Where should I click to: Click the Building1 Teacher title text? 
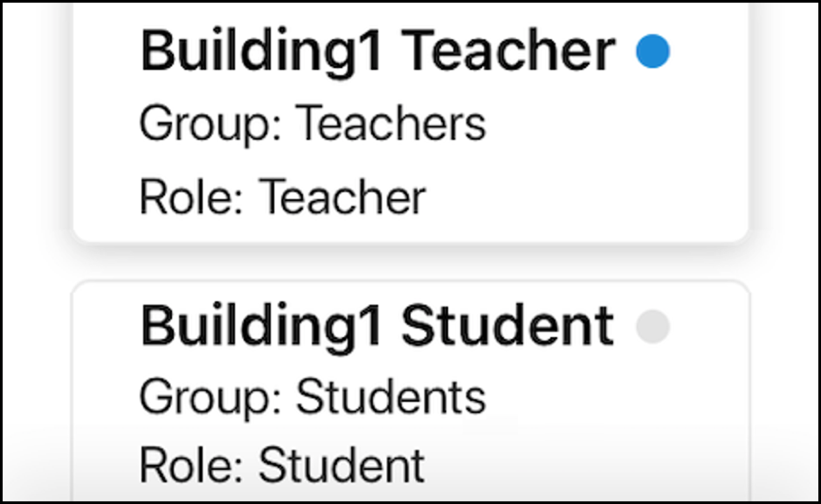tap(377, 51)
